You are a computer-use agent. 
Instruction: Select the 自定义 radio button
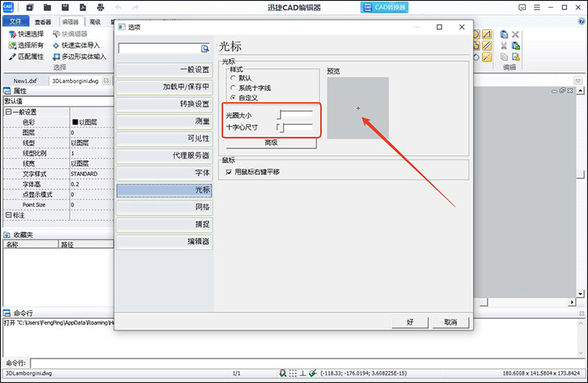233,97
